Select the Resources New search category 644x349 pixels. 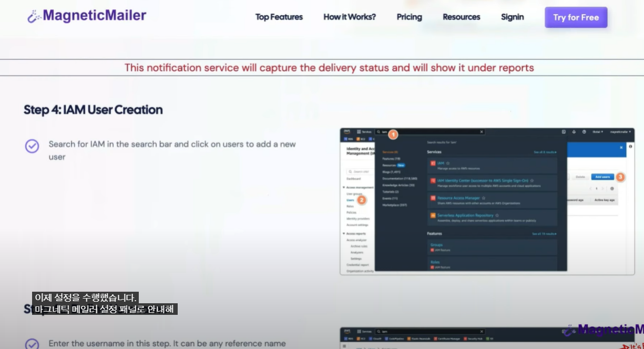pyautogui.click(x=393, y=165)
